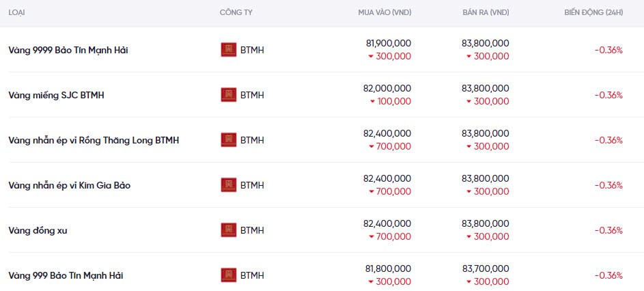644x291 pixels.
Task: Open Vàng miếng SJC BTMH entry
Action: pyautogui.click(x=56, y=95)
